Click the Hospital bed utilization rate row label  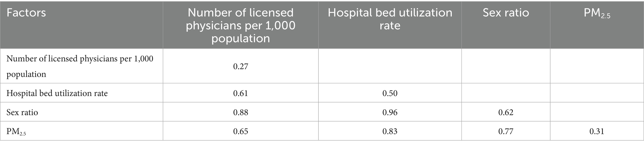click(x=57, y=93)
